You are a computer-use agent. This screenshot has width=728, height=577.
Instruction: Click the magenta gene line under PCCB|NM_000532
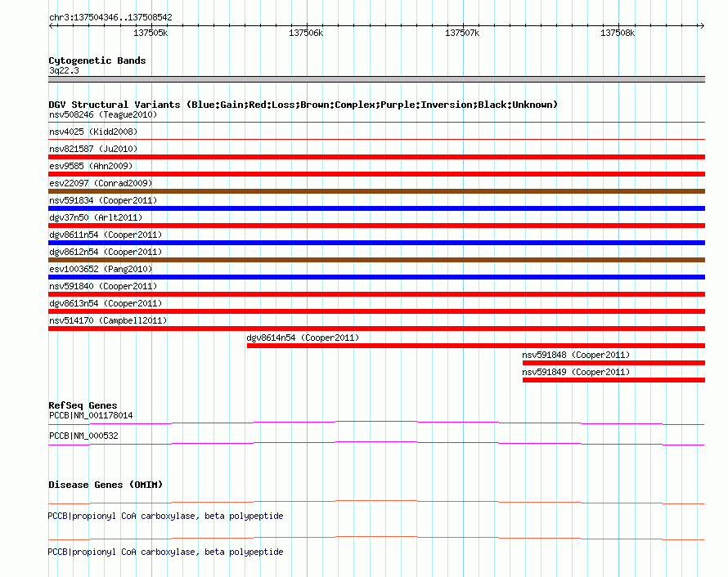pyautogui.click(x=376, y=443)
